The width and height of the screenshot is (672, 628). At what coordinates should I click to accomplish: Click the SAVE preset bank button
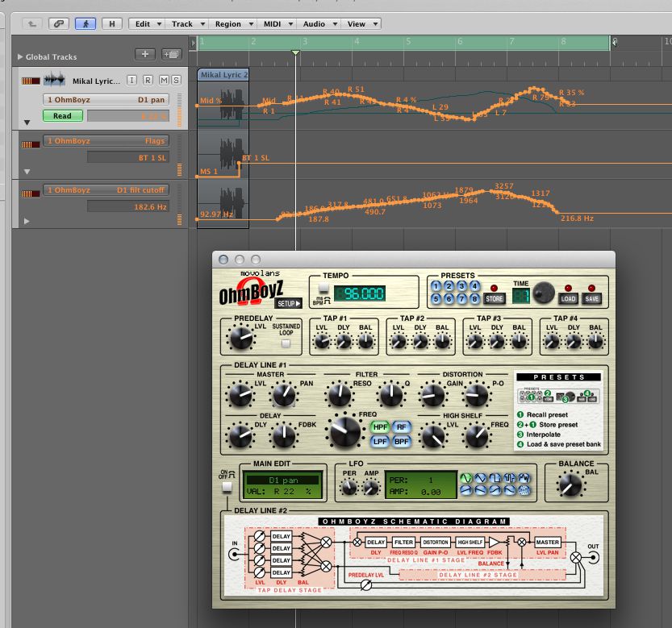click(592, 298)
